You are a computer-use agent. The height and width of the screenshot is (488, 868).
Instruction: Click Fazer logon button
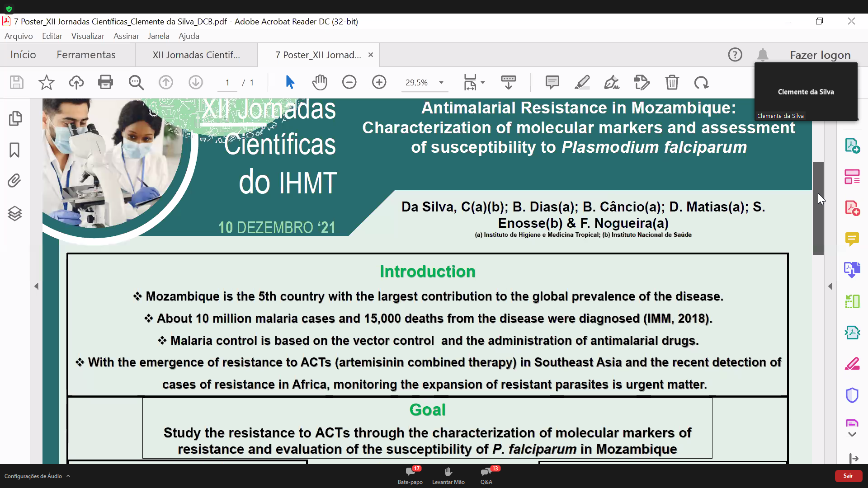click(x=820, y=55)
